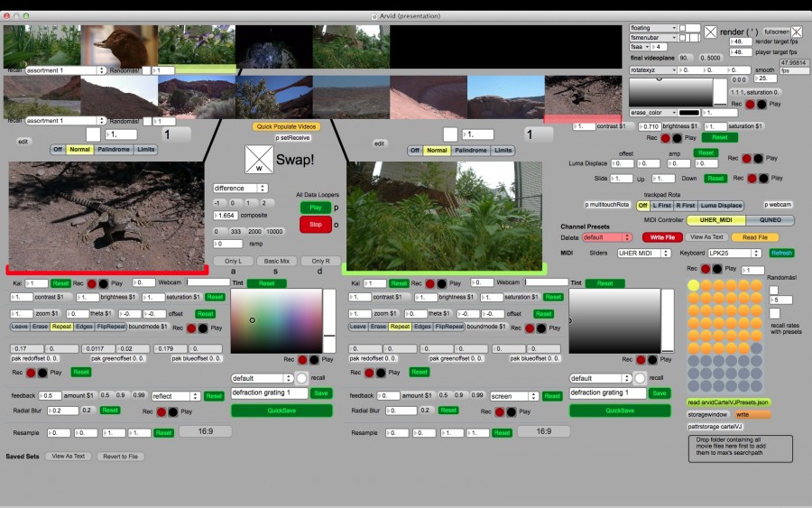The width and height of the screenshot is (812, 508).
Task: Pick a color in left Tint picker
Action: point(277,321)
